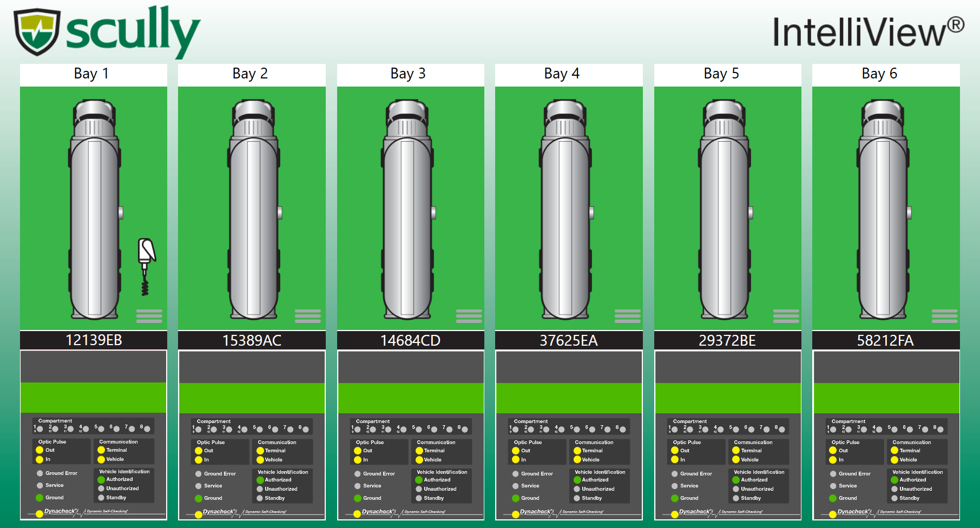
Task: Click Bay 2 Dynacheck yellow indicator
Action: pyautogui.click(x=199, y=514)
